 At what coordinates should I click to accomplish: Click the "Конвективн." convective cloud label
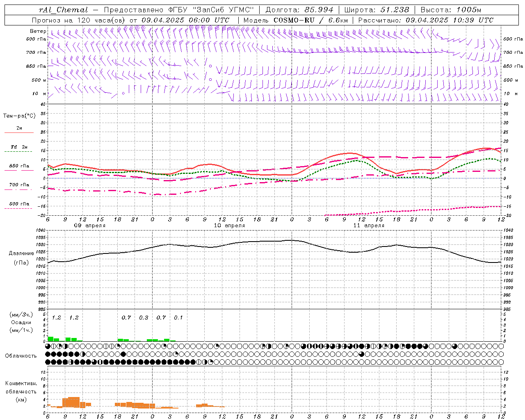(21, 383)
